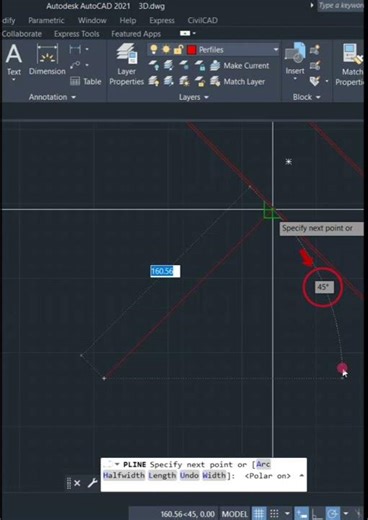Open the Insert block dropdown arrow

point(295,79)
